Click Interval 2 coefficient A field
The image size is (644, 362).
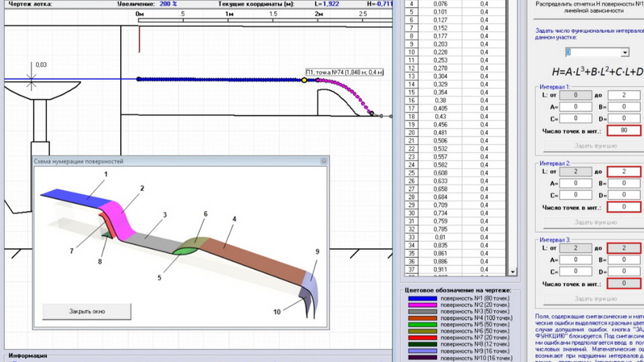(576, 183)
